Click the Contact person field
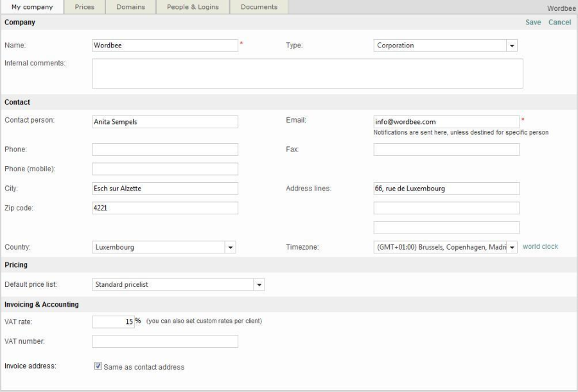Screen dimensions: 578x392 pyautogui.click(x=165, y=122)
